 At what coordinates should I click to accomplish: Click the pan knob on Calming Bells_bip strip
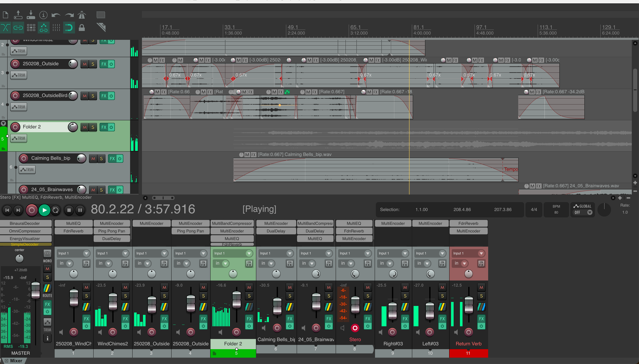[276, 274]
